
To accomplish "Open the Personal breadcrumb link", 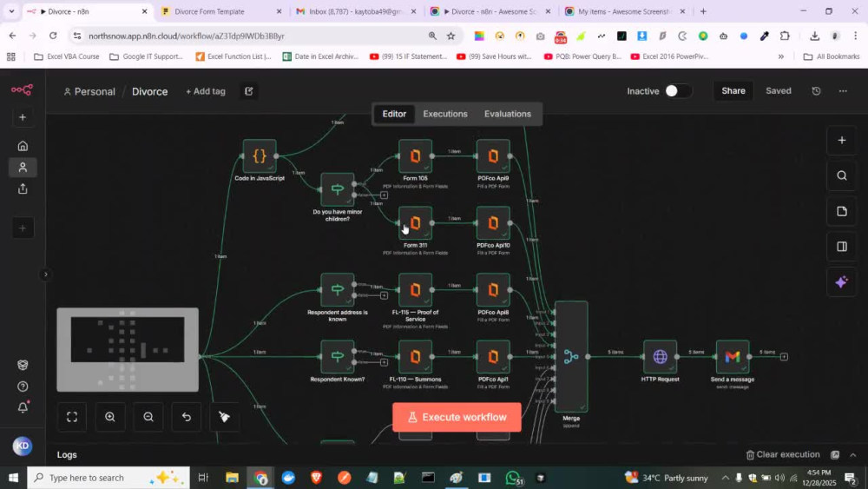I will coord(89,91).
